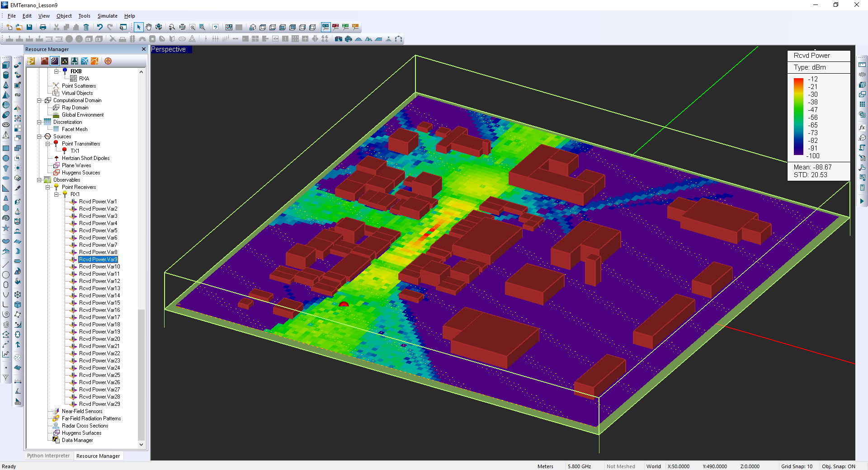The height and width of the screenshot is (470, 868).
Task: Select the Pan hand tool
Action: [149, 27]
